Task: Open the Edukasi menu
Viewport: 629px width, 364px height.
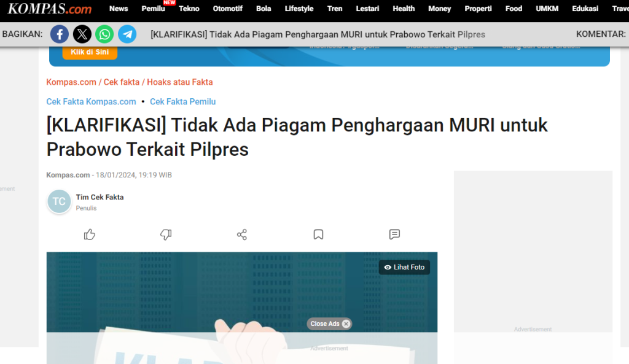Action: [x=585, y=9]
